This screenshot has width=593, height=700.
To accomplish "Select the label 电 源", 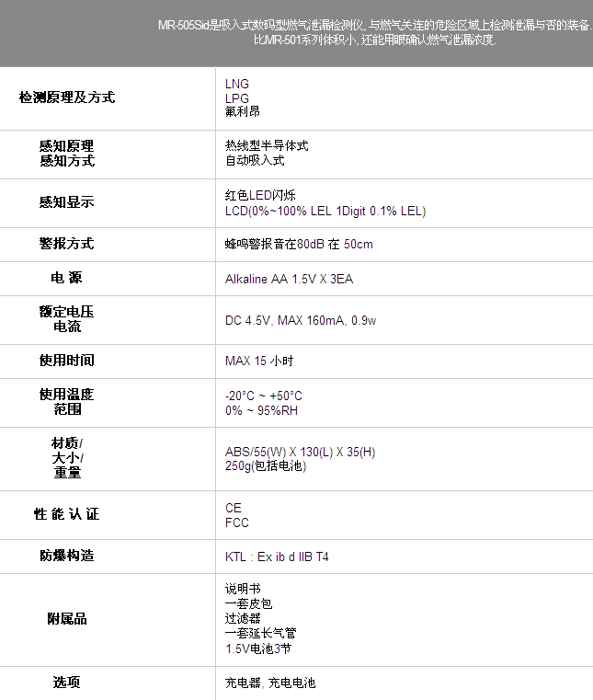I will (66, 278).
